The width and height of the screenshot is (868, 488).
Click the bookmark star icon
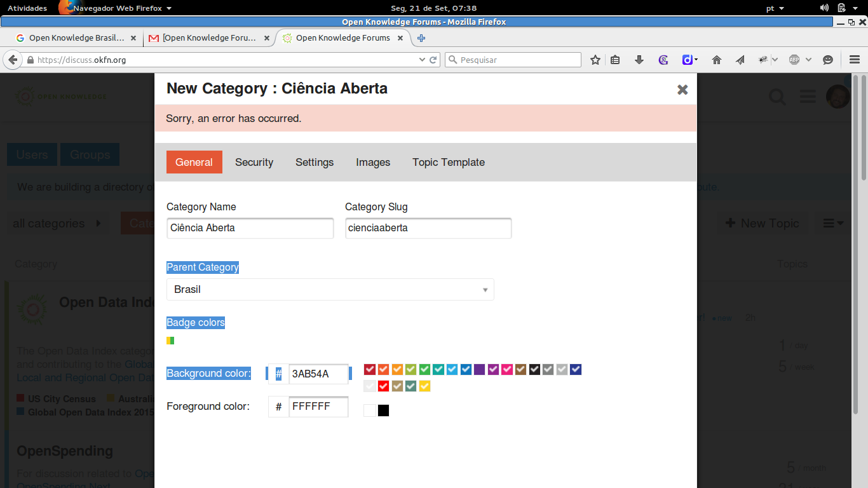595,60
